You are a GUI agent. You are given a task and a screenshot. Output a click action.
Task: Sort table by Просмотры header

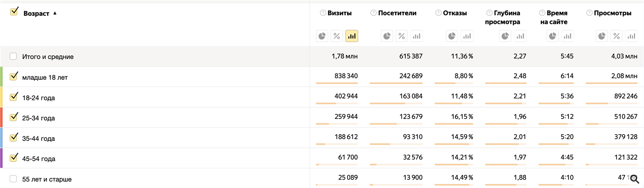tap(613, 13)
